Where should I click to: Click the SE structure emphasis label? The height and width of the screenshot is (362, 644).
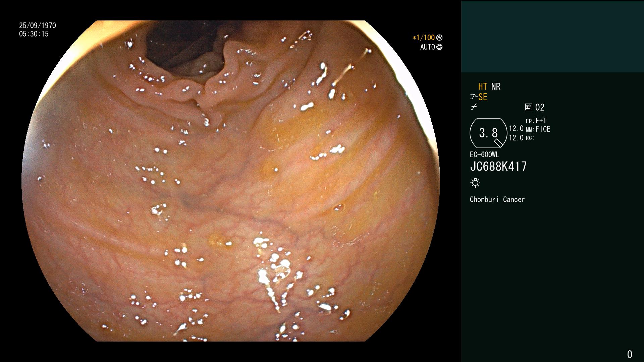483,97
